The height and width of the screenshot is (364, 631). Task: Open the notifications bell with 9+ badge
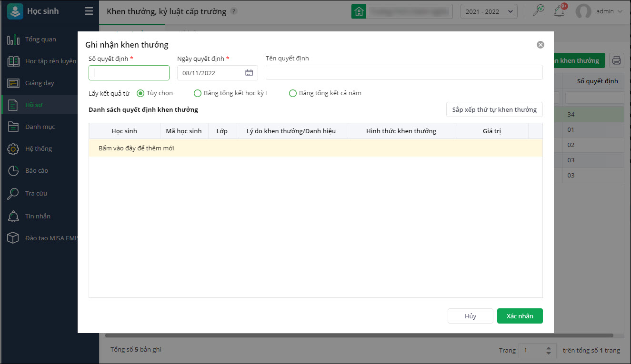(x=560, y=10)
